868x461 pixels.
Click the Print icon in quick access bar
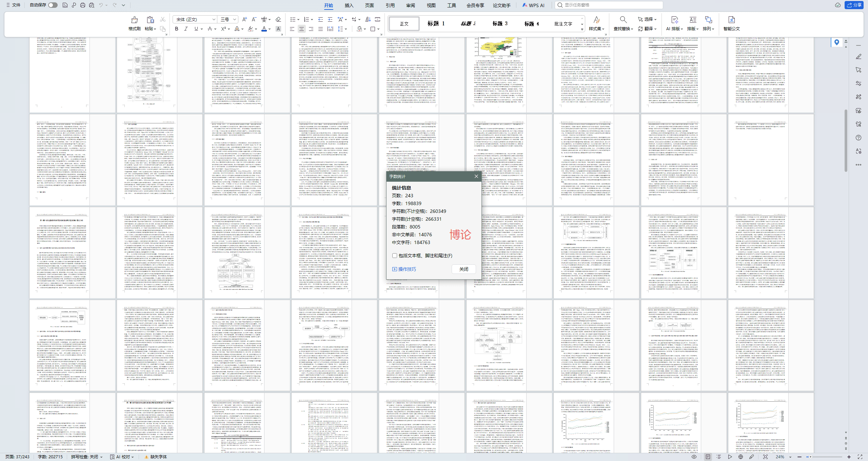[83, 5]
